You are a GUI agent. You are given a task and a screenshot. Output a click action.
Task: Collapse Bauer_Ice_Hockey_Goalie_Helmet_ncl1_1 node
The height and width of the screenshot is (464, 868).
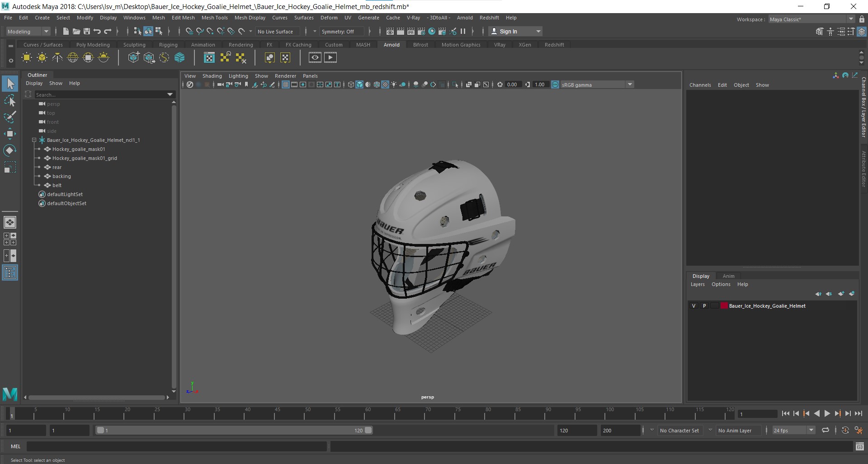tap(34, 140)
